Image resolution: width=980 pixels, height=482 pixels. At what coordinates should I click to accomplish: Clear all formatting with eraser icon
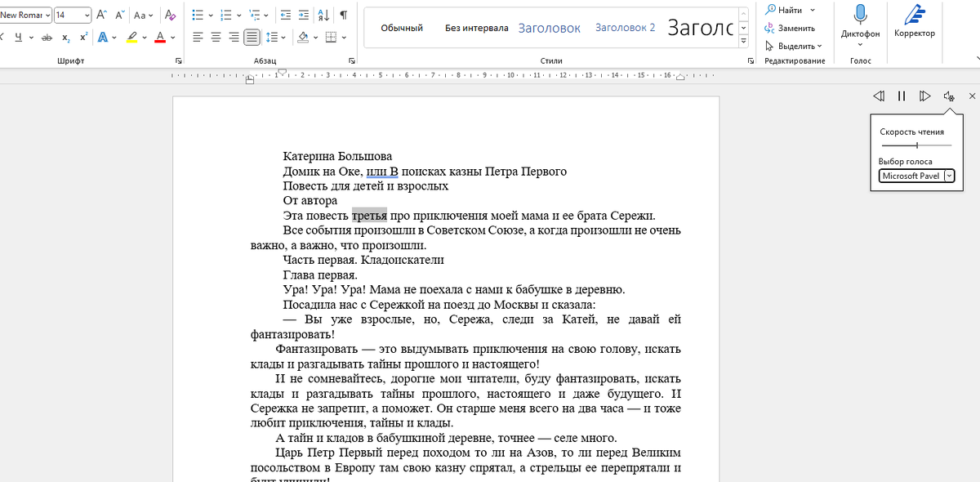pos(170,16)
